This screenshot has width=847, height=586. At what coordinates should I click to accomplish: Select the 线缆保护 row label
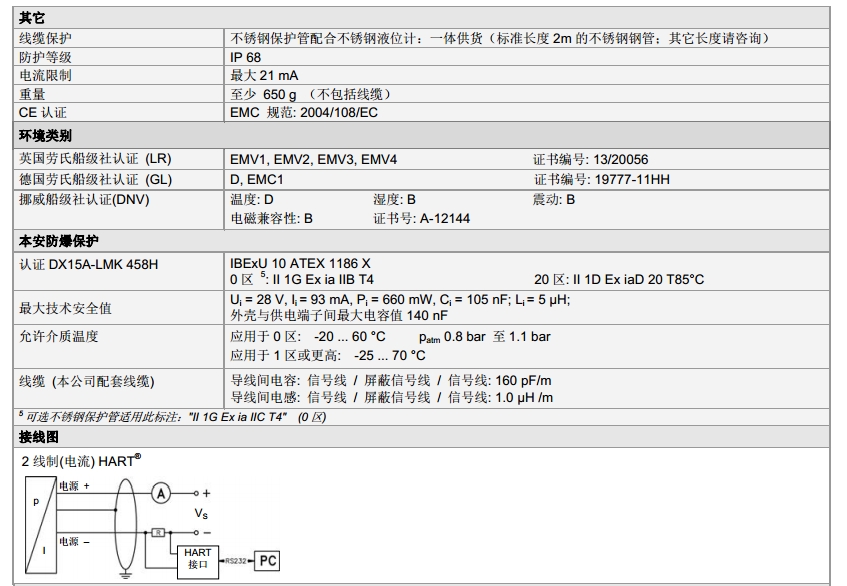pos(45,38)
